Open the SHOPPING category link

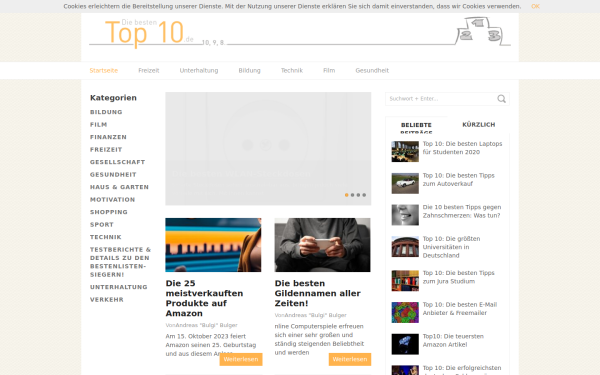[109, 212]
